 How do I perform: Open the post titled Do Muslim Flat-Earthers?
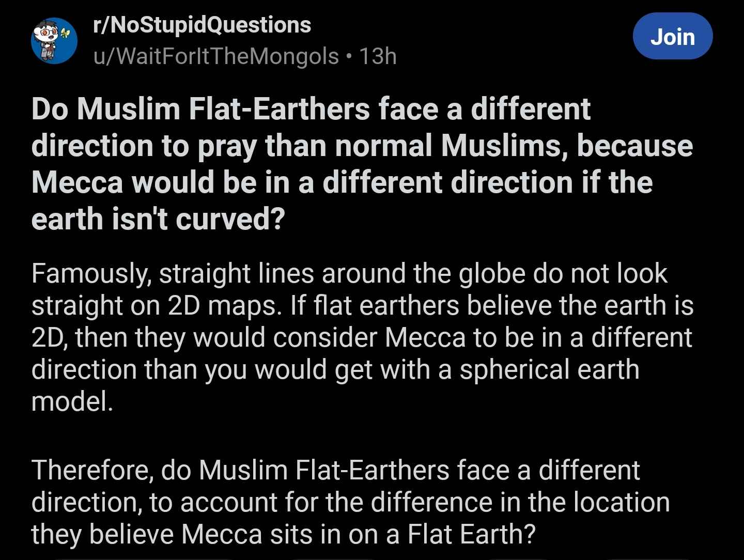click(x=362, y=164)
